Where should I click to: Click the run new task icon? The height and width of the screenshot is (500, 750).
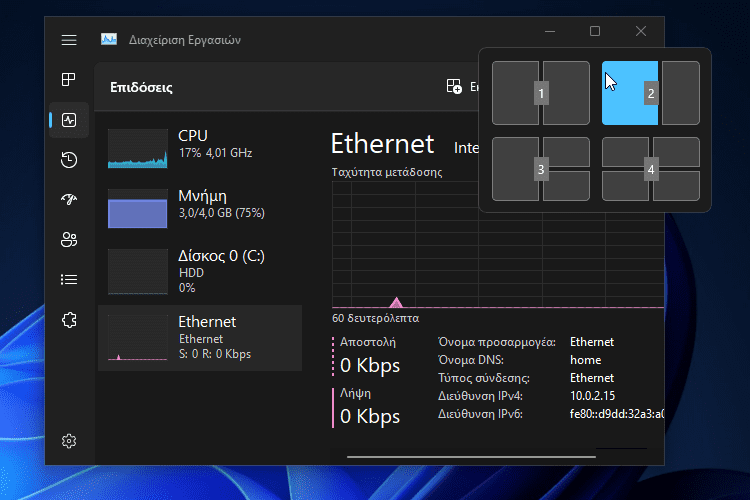[x=454, y=87]
